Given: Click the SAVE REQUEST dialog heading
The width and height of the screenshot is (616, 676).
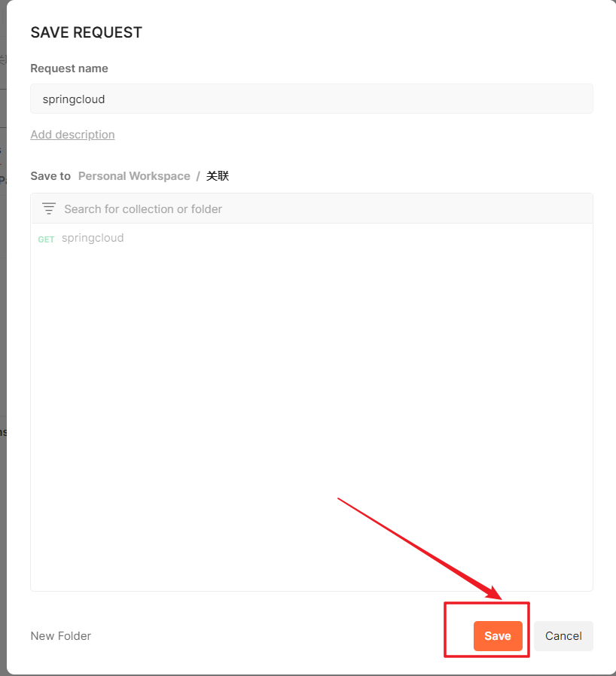Looking at the screenshot, I should coord(86,32).
